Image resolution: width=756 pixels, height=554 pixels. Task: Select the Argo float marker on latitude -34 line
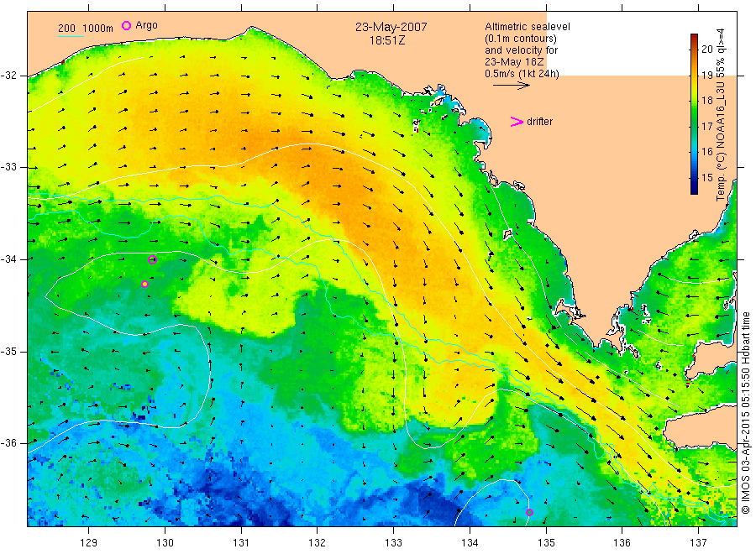point(152,259)
